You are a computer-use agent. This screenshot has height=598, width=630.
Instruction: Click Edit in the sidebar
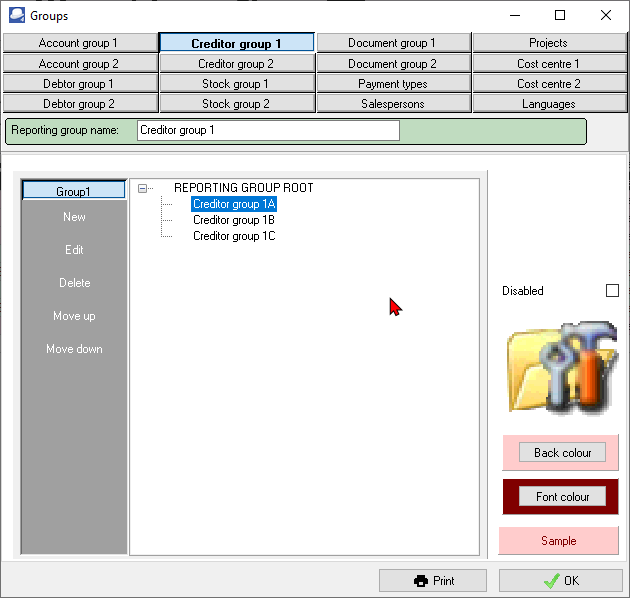(x=74, y=250)
